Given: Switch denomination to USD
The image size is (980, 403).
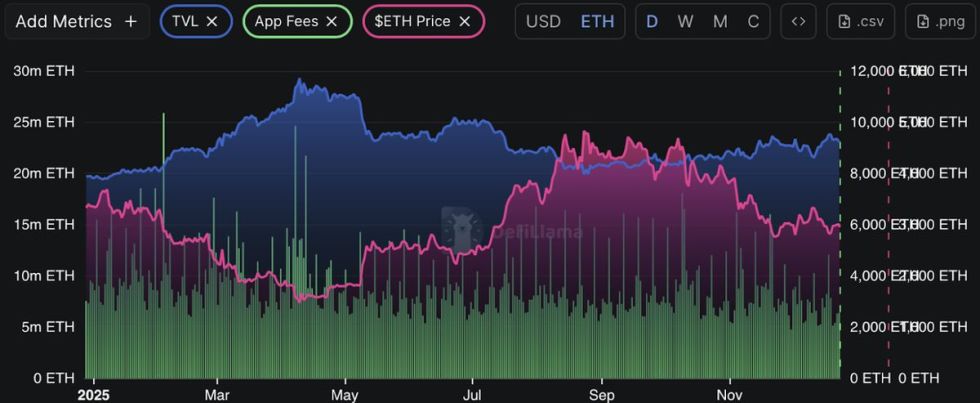Looking at the screenshot, I should [x=543, y=21].
